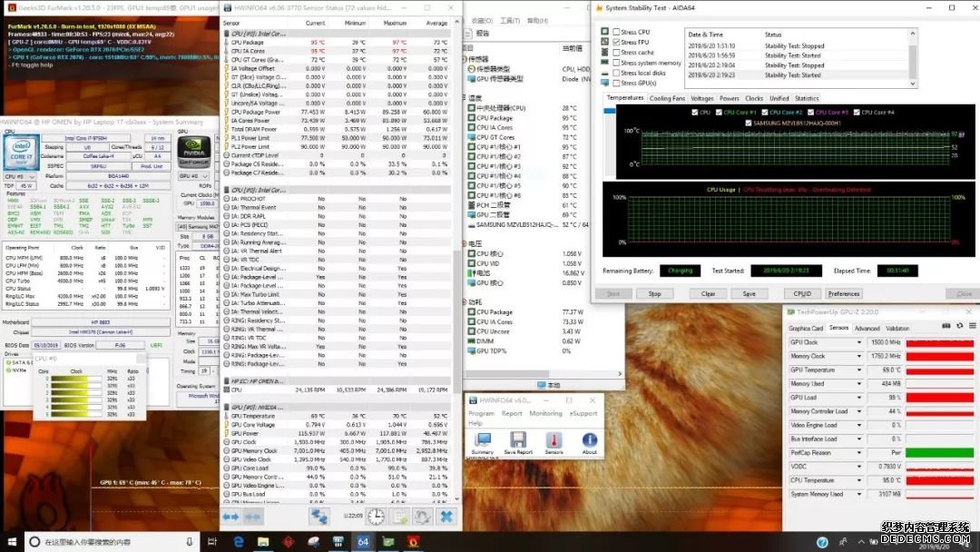Open CPU #0 selector dropdown in System Summary
Screen dimensions: 980x552
pyautogui.click(x=20, y=177)
